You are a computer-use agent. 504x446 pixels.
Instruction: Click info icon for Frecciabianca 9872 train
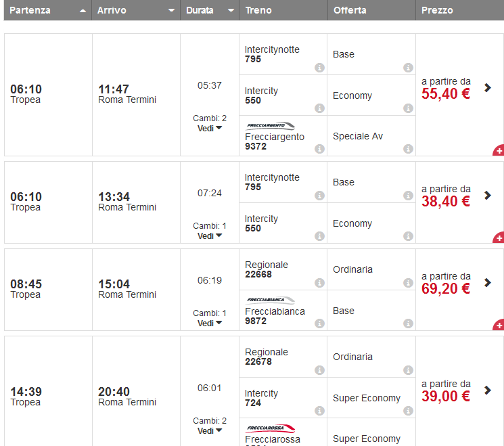(x=320, y=324)
